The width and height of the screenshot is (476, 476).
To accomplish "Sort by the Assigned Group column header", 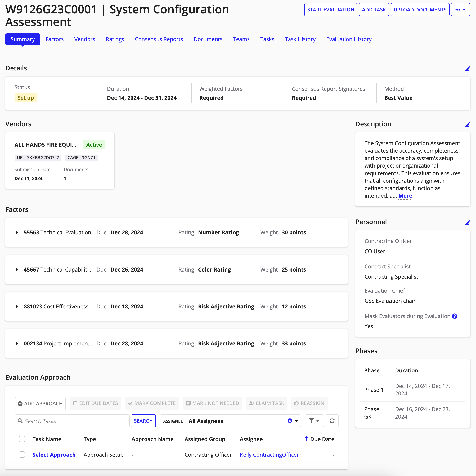I will pos(205,439).
